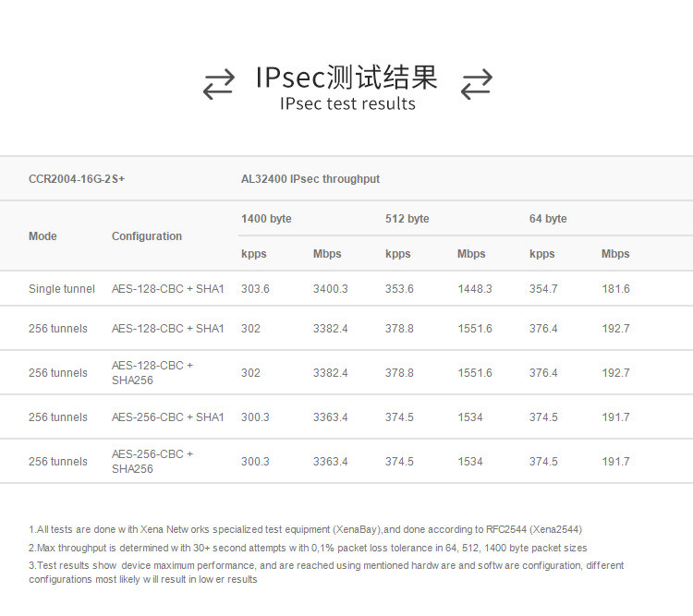Screen dimensions: 693x616
Task: Click the '512 byte' column group header
Action: click(x=407, y=219)
